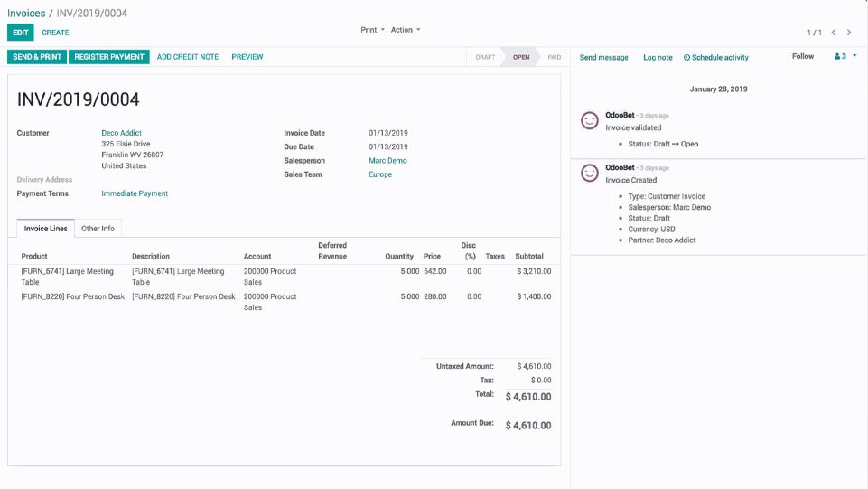Click Add Credit Note
The width and height of the screenshot is (868, 489).
tap(188, 57)
